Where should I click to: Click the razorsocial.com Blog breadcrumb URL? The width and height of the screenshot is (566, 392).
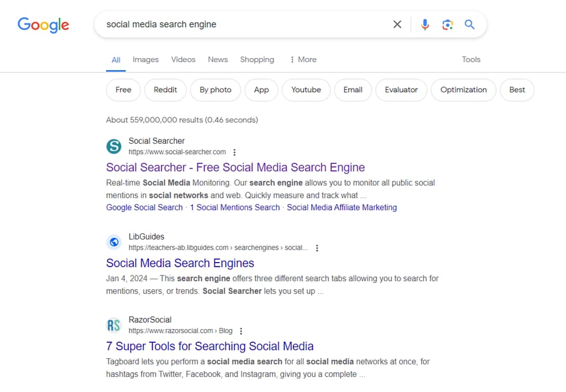[x=181, y=331]
